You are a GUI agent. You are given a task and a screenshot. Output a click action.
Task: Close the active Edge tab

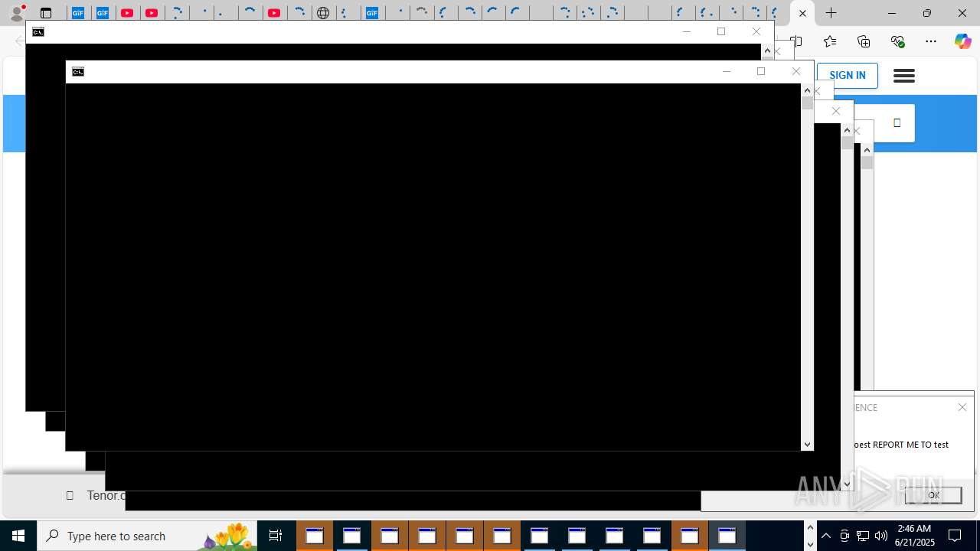click(x=802, y=13)
